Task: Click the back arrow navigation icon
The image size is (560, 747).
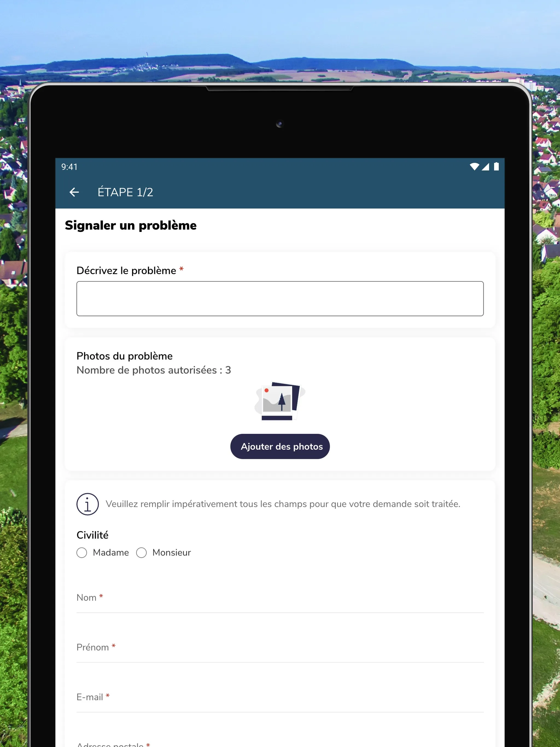Action: click(x=75, y=192)
